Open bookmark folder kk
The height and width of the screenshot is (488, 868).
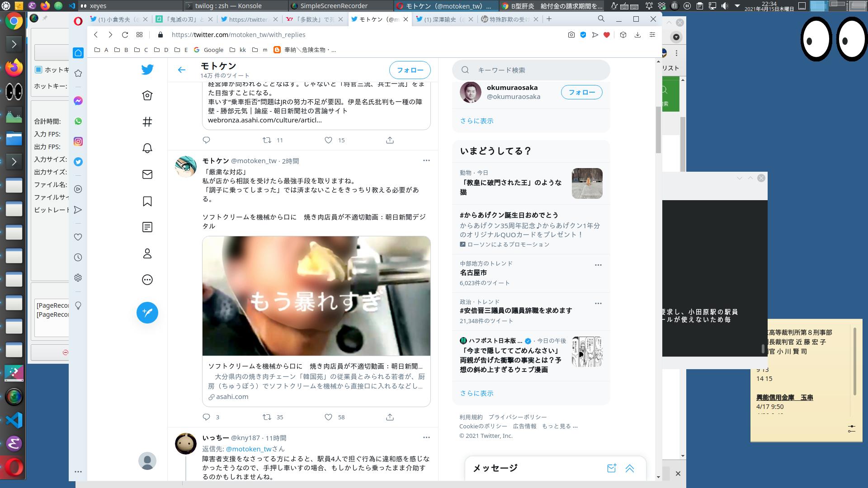pyautogui.click(x=238, y=50)
